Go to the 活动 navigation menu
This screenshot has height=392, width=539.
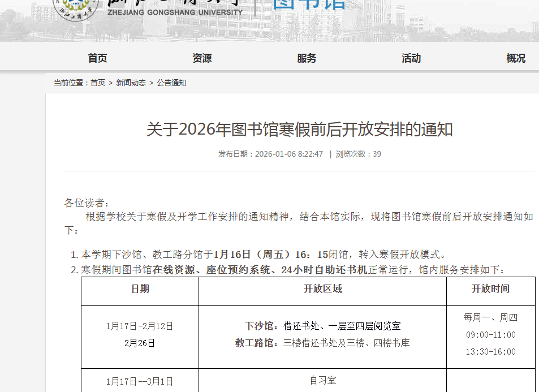click(411, 58)
